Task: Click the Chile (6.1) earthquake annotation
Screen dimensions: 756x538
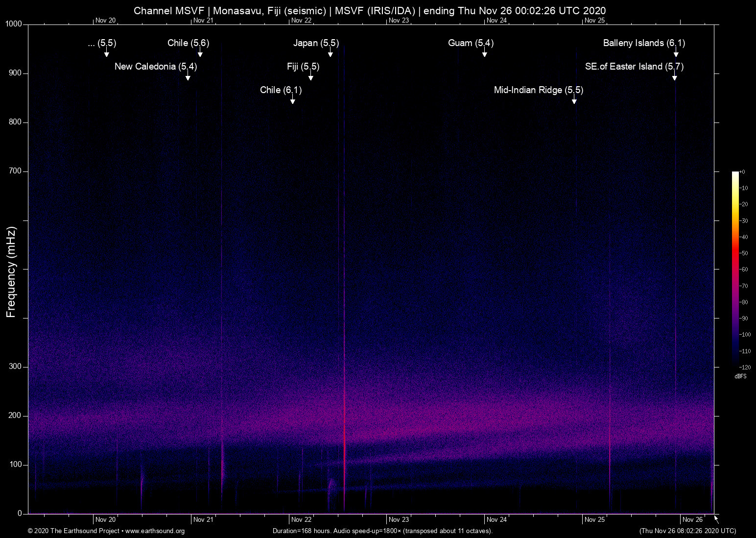Action: (281, 90)
